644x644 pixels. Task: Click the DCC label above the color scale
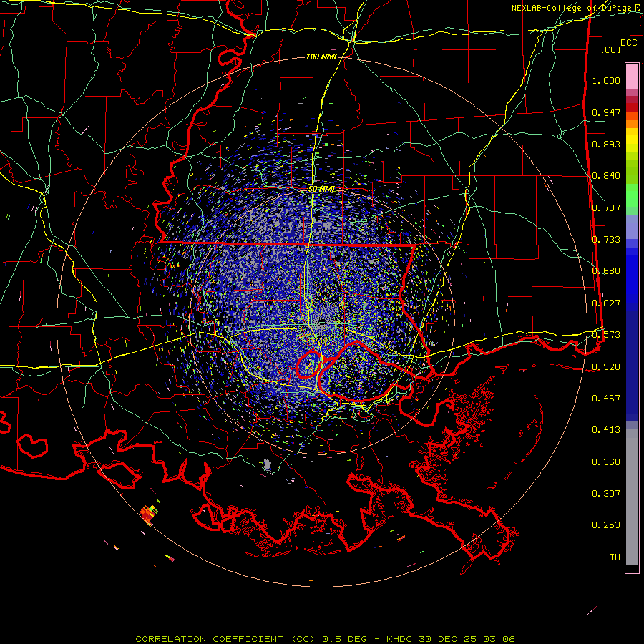629,43
